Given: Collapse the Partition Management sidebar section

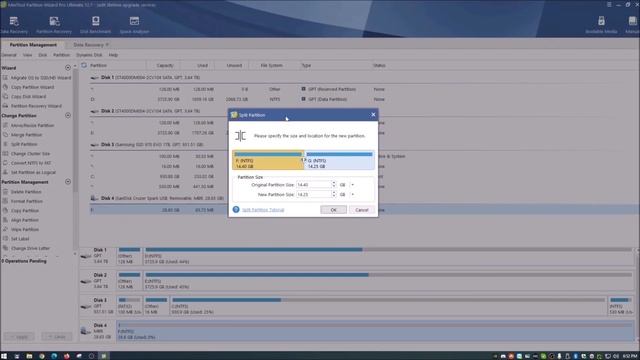Looking at the screenshot, I should 68,182.
